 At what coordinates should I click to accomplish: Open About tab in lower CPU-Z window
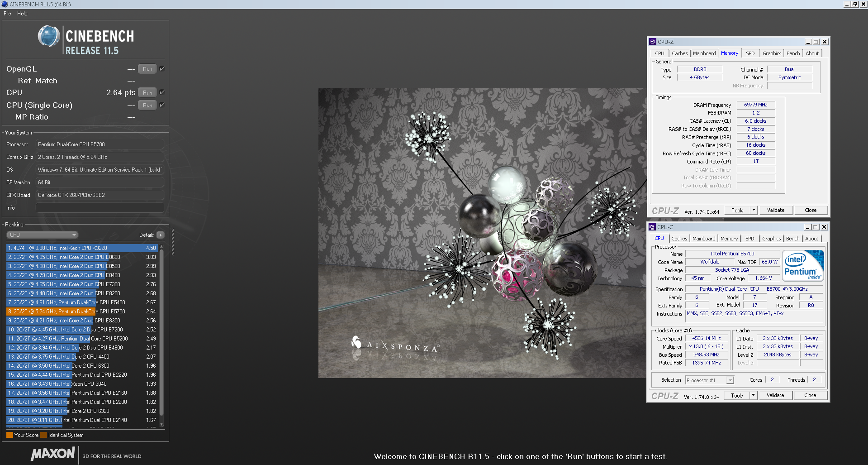811,239
